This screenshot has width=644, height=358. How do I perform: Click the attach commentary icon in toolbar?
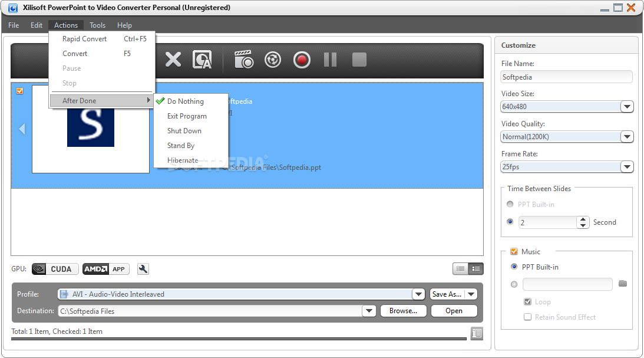(x=202, y=60)
